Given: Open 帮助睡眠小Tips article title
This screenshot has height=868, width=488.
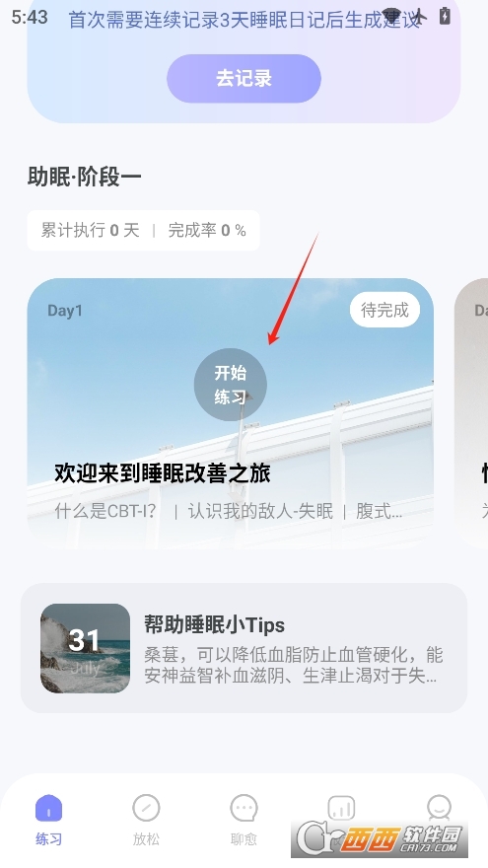Looking at the screenshot, I should point(214,625).
